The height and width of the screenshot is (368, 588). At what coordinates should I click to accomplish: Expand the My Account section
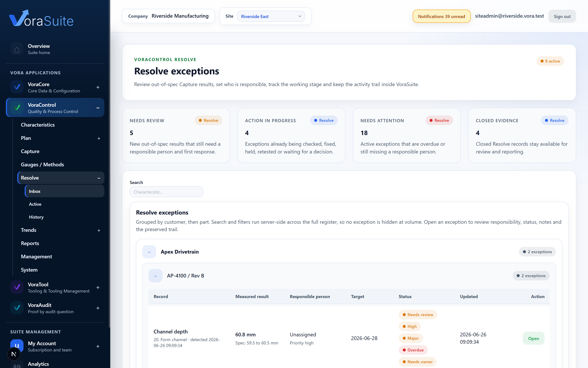(x=98, y=346)
